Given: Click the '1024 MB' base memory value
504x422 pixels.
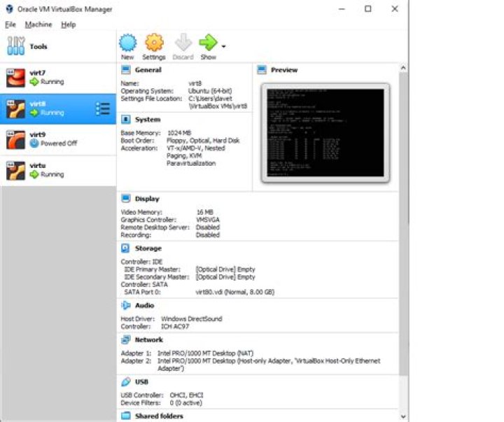Looking at the screenshot, I should (x=179, y=133).
